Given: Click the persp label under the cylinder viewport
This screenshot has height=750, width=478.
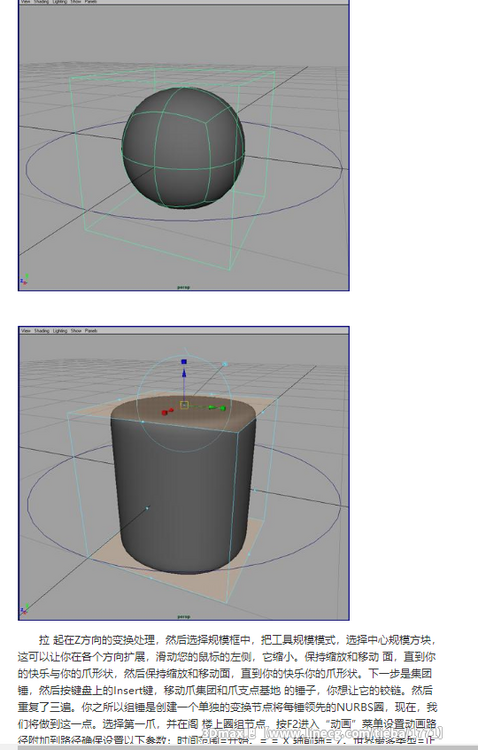Looking at the screenshot, I should [x=184, y=617].
